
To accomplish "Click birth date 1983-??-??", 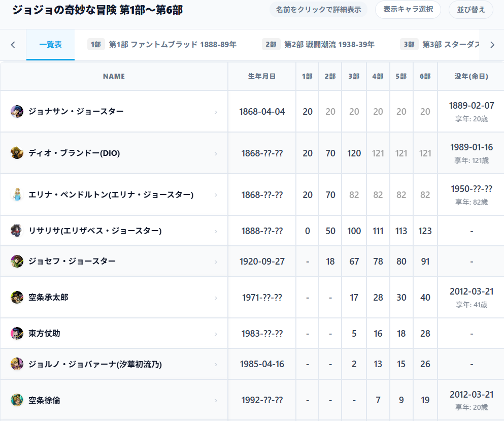I will [x=262, y=334].
